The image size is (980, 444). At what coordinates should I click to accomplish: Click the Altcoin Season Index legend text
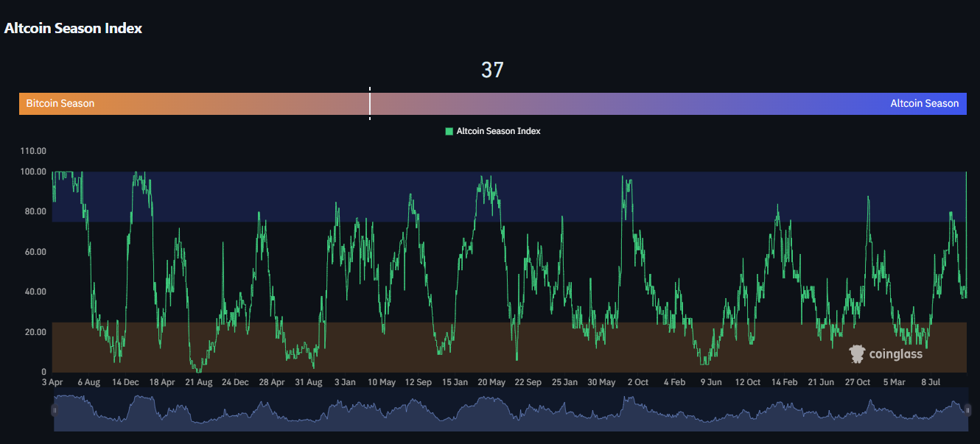[498, 131]
